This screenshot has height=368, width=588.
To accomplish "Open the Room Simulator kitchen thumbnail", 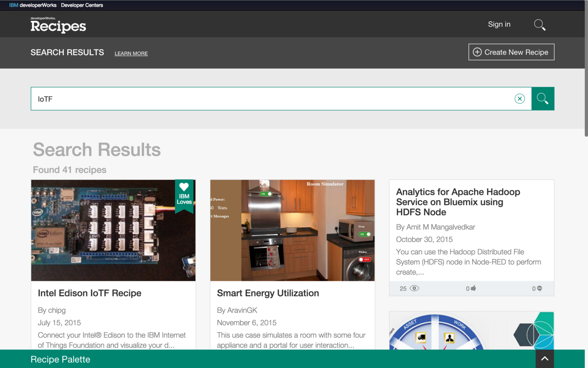I will (292, 230).
